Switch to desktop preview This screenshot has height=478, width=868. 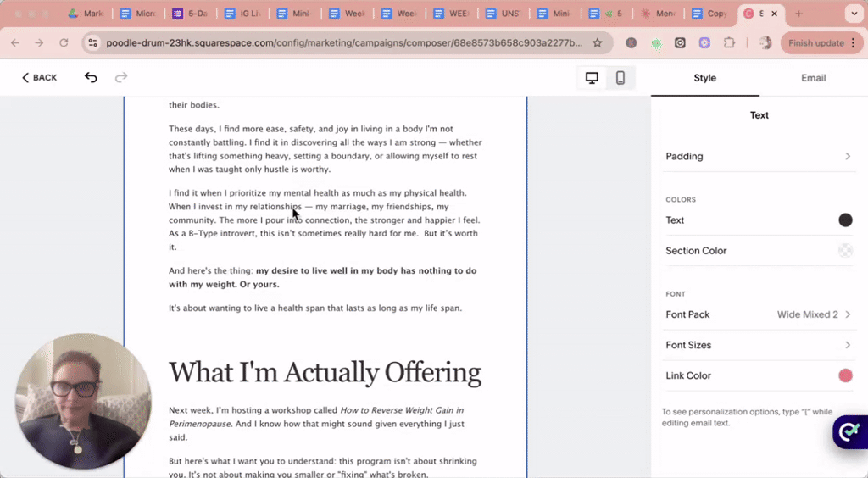[x=592, y=78]
